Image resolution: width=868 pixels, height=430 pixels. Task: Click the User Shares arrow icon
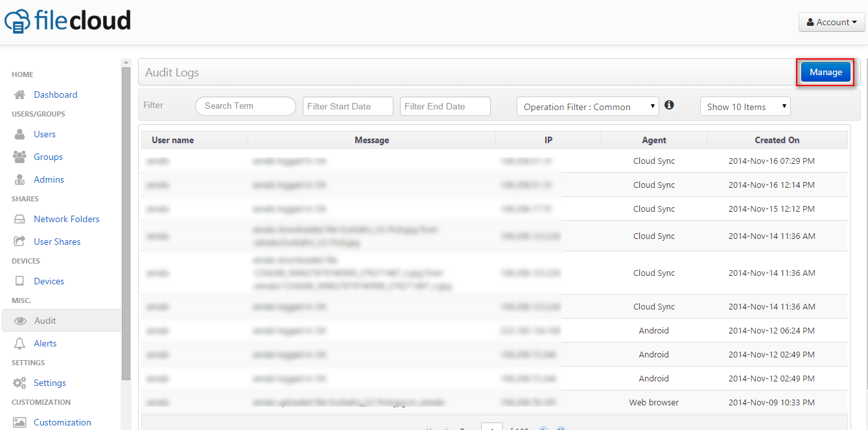(19, 242)
